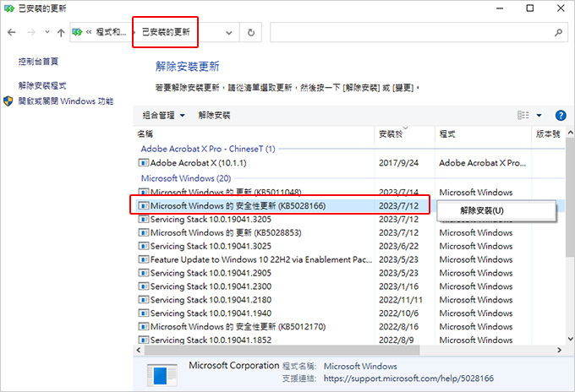The width and height of the screenshot is (575, 392).
Task: Sort by 版本號 column header
Action: pyautogui.click(x=548, y=134)
